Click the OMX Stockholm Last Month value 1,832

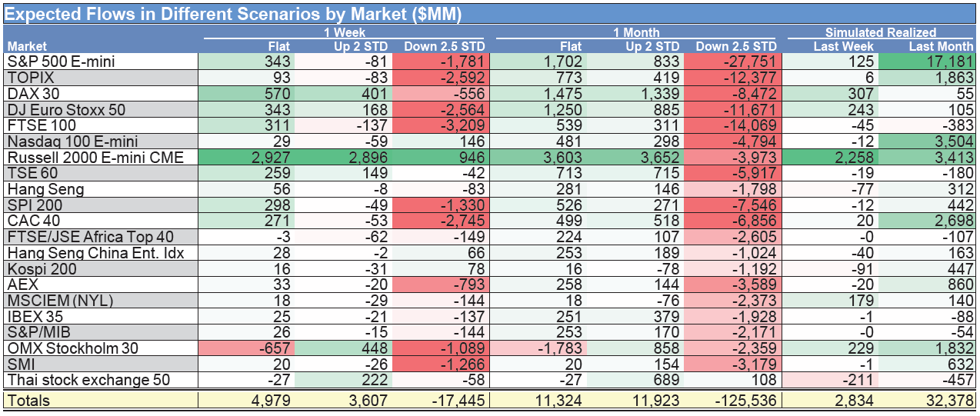(953, 348)
